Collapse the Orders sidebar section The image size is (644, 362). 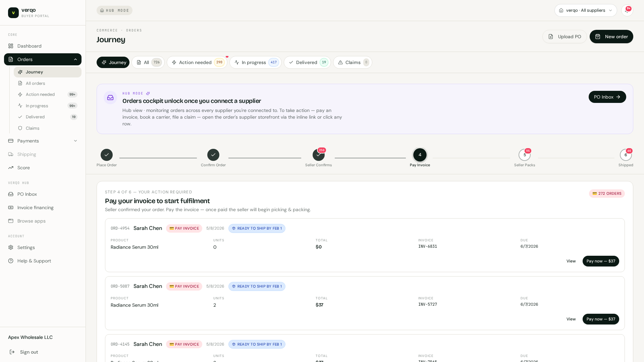point(75,59)
